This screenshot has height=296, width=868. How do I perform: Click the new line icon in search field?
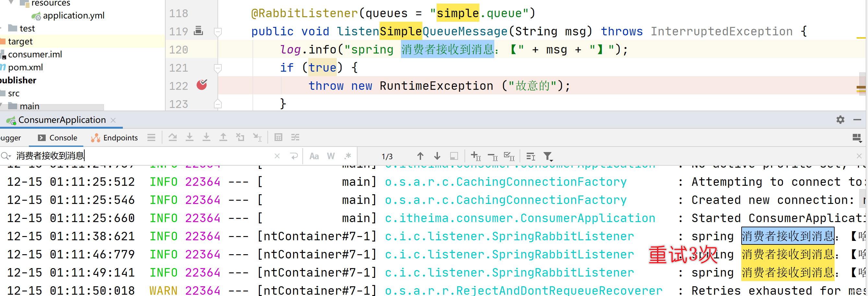coord(294,156)
